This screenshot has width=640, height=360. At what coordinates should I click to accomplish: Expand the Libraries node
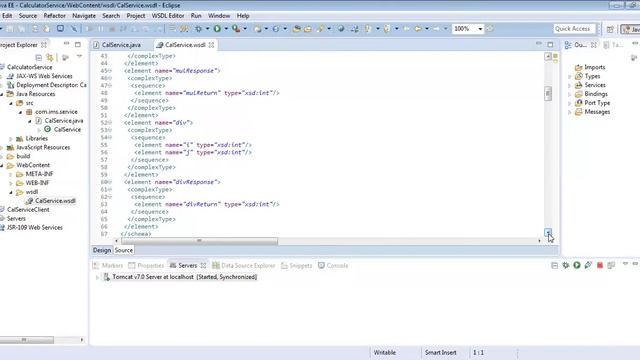[x=11, y=139]
